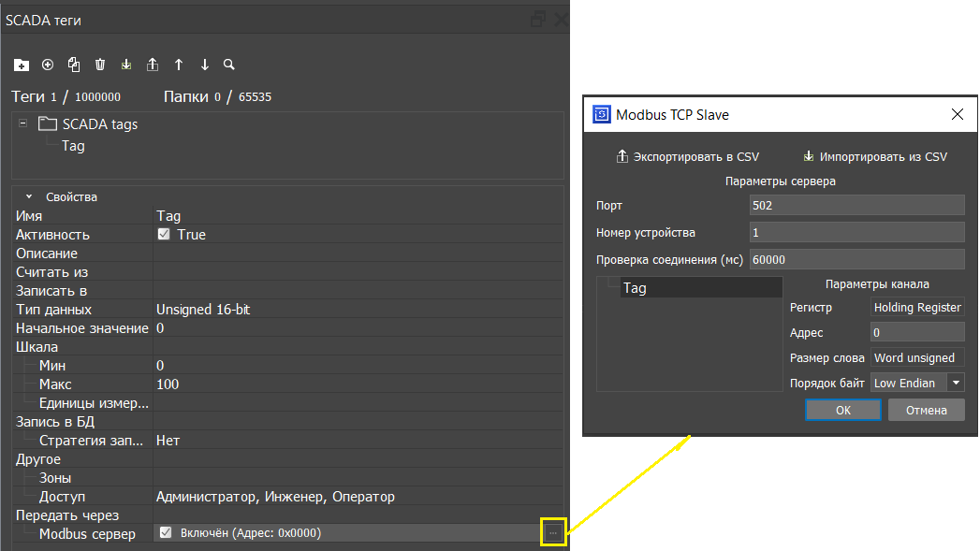980x551 pixels.
Task: Click the add folder icon
Action: coord(22,65)
